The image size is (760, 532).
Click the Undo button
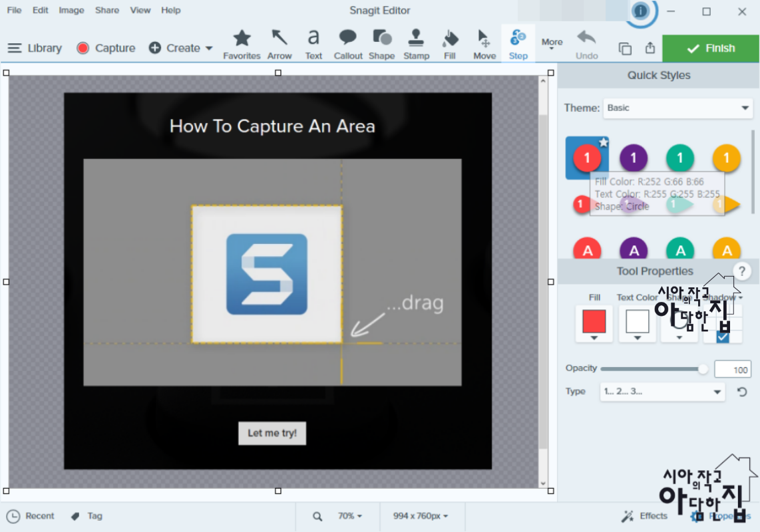click(x=586, y=44)
